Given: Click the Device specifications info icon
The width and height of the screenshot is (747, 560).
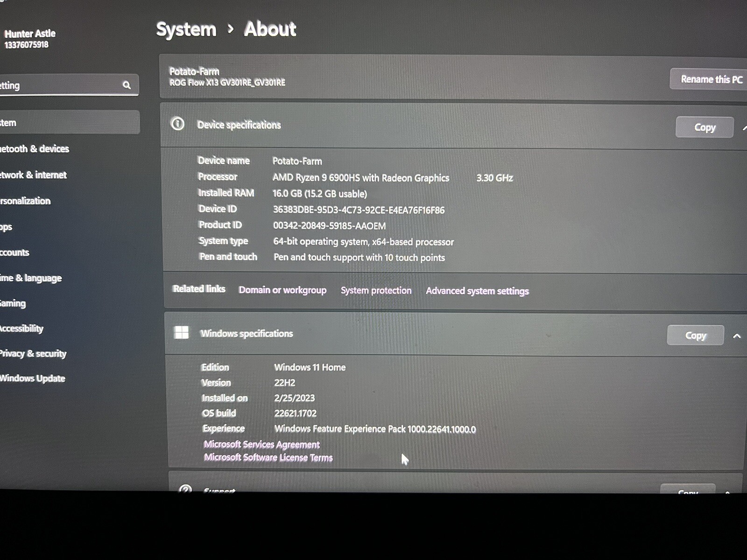Looking at the screenshot, I should (x=177, y=124).
